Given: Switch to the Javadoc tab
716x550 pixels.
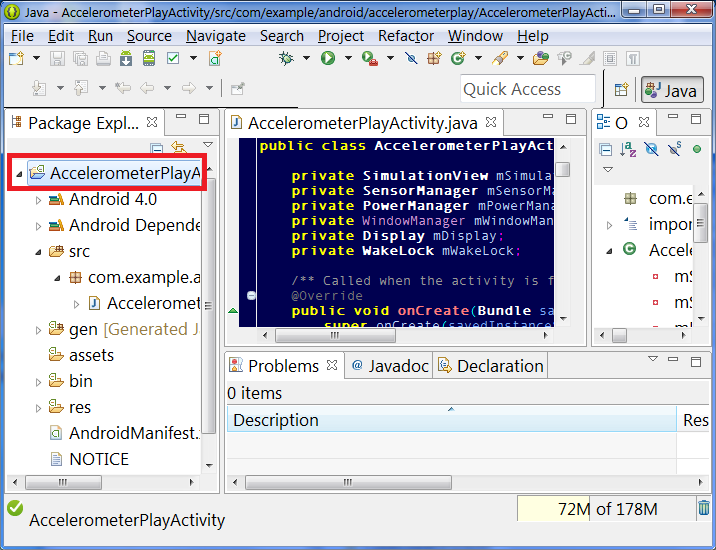Looking at the screenshot, I should pos(390,366).
